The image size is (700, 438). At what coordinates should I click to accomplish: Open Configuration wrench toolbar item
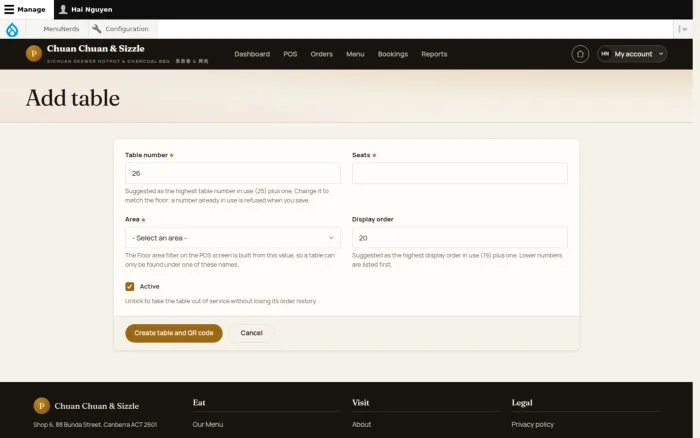(x=121, y=29)
